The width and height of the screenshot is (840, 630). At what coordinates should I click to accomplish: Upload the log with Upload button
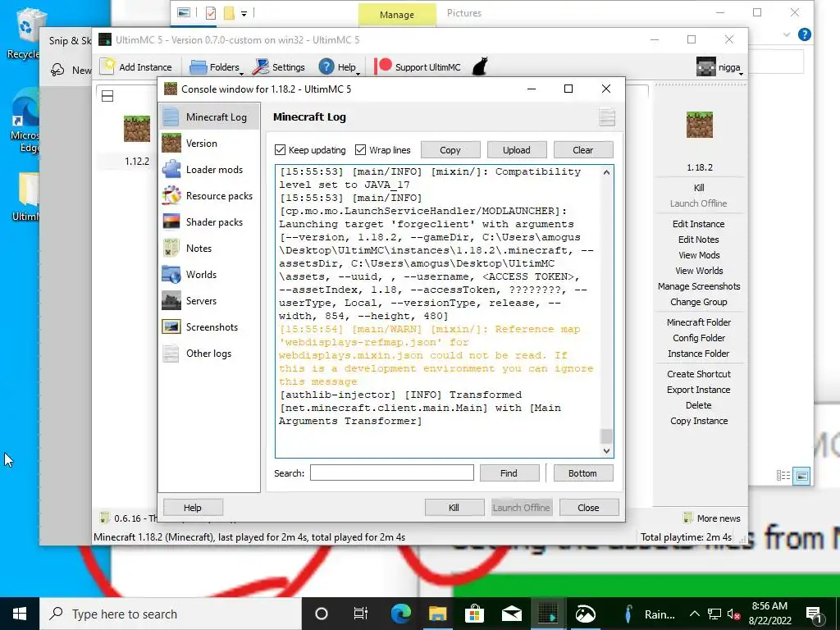point(517,150)
